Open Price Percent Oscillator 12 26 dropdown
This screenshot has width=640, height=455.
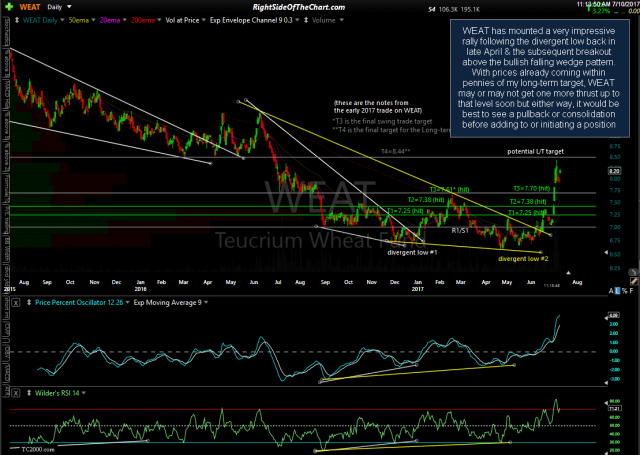point(127,302)
